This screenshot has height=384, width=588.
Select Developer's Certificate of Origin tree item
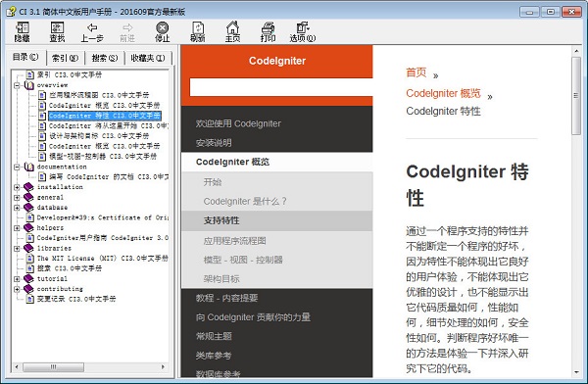102,217
